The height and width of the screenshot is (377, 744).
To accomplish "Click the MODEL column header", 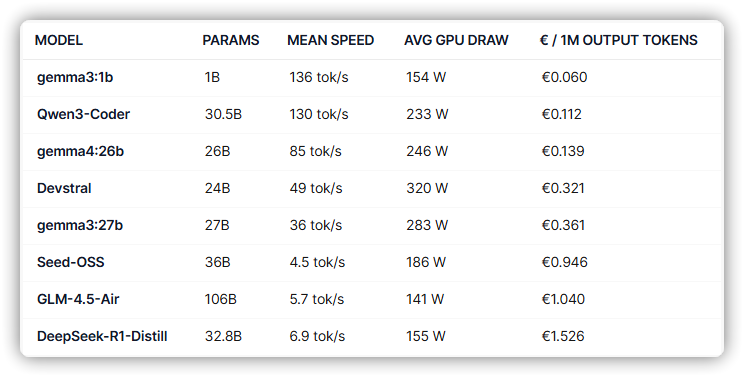I will coord(59,40).
